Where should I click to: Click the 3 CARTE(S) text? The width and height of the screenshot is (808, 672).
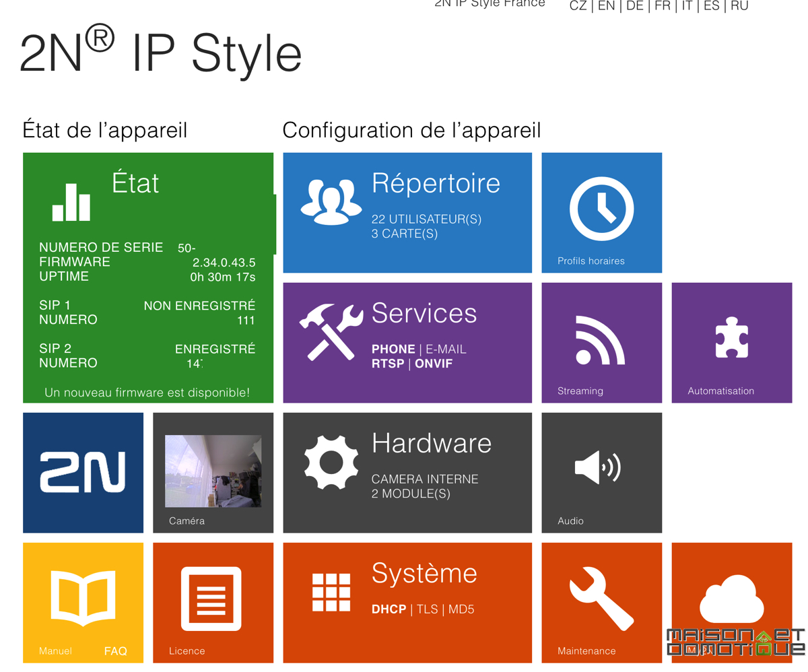[405, 234]
